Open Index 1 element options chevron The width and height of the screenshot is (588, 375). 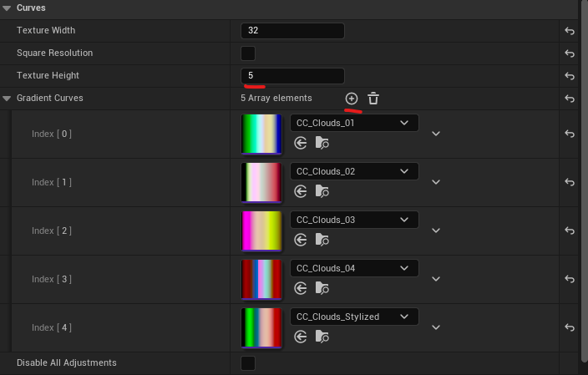tap(436, 182)
